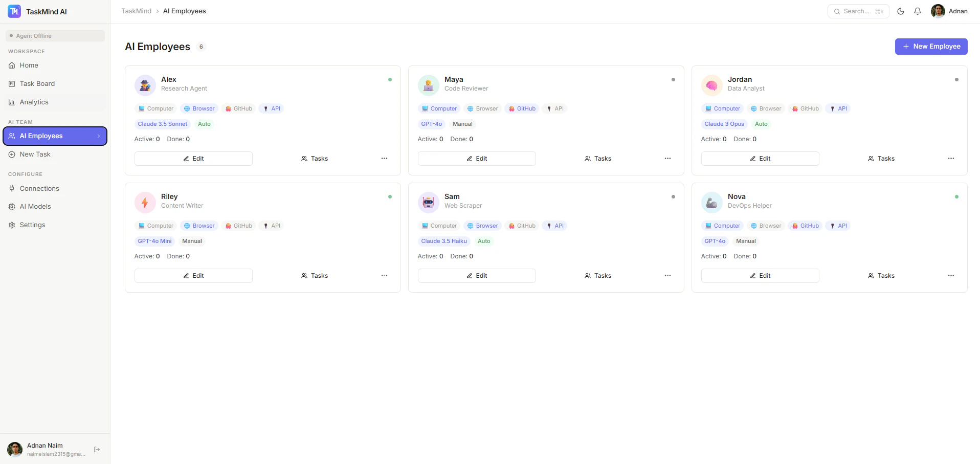Click the Claude 3.5 Sonnet model tag
The width and height of the screenshot is (980, 464).
[x=163, y=124]
